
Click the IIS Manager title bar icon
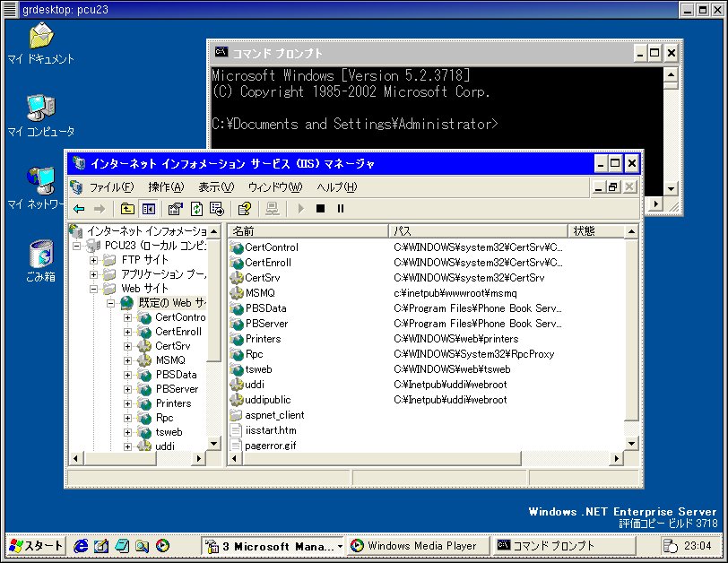click(x=80, y=163)
